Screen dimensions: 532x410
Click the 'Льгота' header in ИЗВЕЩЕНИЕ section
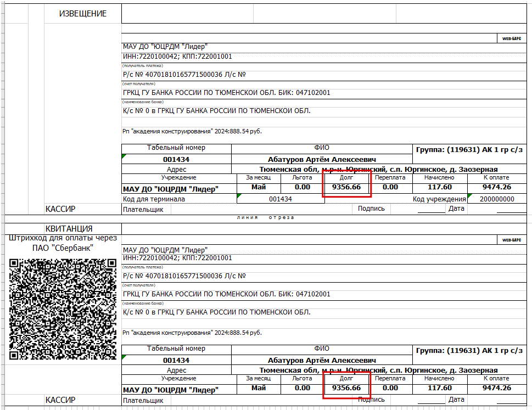303,177
